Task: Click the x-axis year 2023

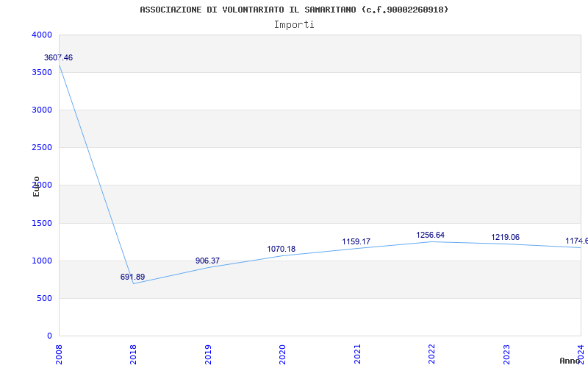Action: (x=506, y=354)
